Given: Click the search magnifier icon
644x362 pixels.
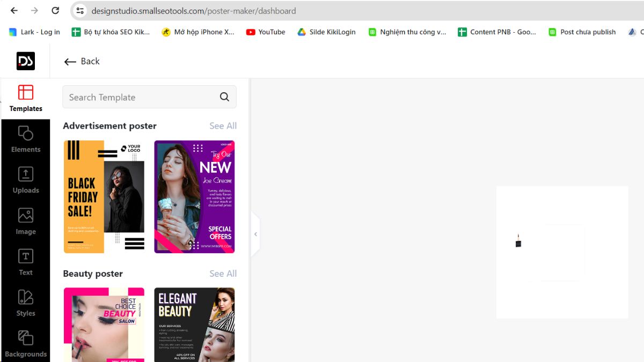Looking at the screenshot, I should 224,97.
